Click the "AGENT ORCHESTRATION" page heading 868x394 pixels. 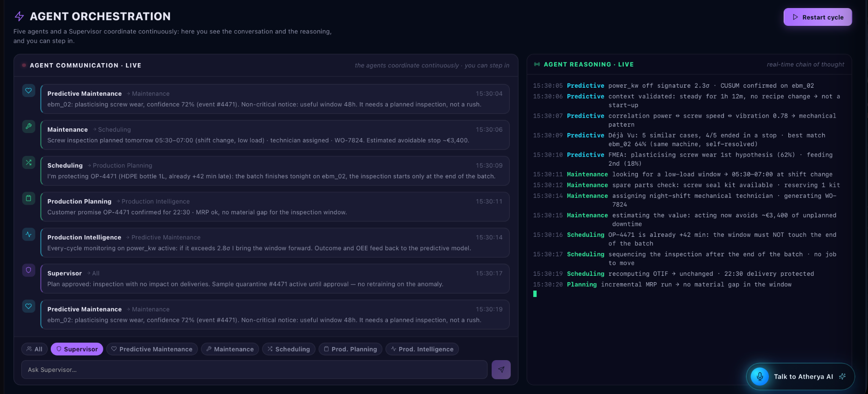tap(100, 17)
